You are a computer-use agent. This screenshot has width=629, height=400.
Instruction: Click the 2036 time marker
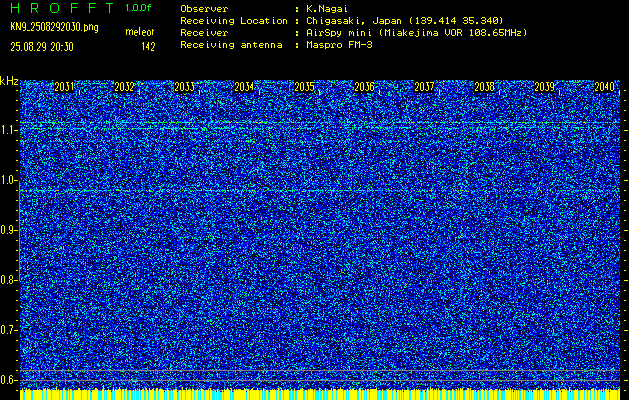pyautogui.click(x=364, y=87)
